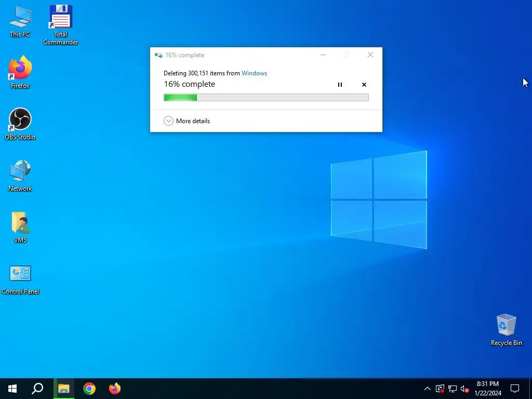Screen dimensions: 532x399
Task: Minimize the 16% complete dialog
Action: pyautogui.click(x=323, y=55)
